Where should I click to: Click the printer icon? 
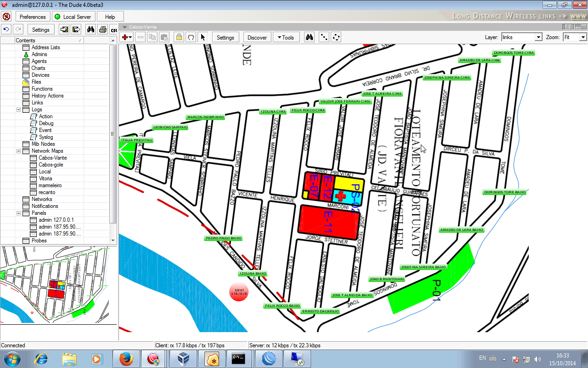(x=102, y=29)
